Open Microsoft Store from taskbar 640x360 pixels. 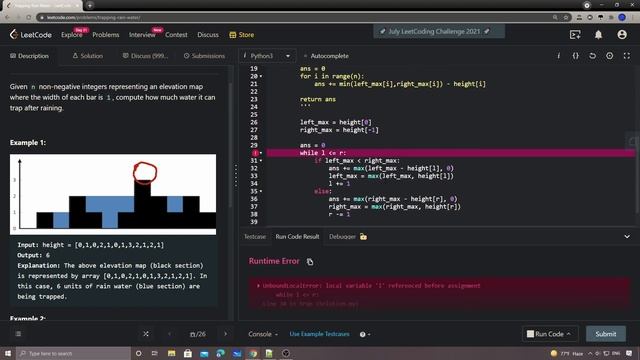(188, 353)
